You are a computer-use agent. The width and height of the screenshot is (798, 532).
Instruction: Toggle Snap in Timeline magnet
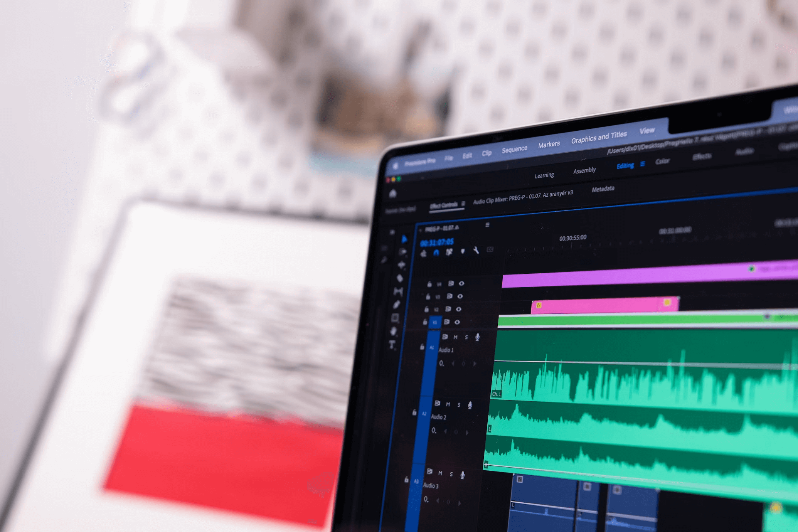pyautogui.click(x=436, y=253)
